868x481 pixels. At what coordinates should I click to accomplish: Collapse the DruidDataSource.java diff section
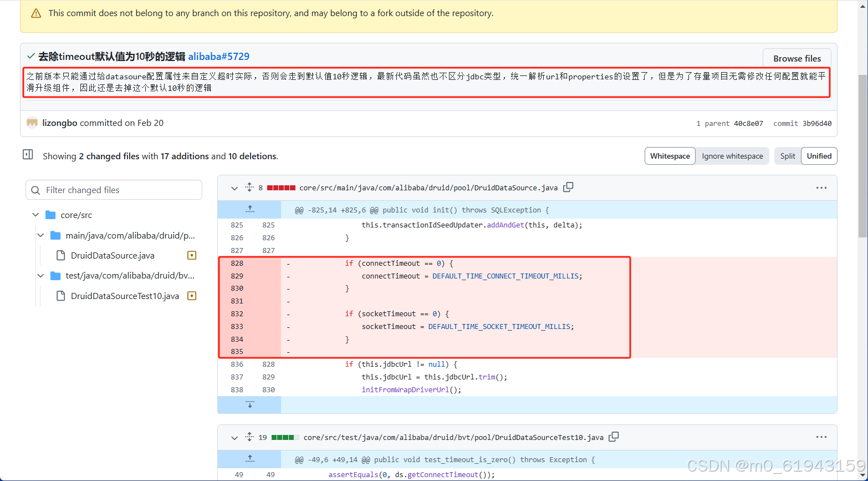(x=234, y=188)
